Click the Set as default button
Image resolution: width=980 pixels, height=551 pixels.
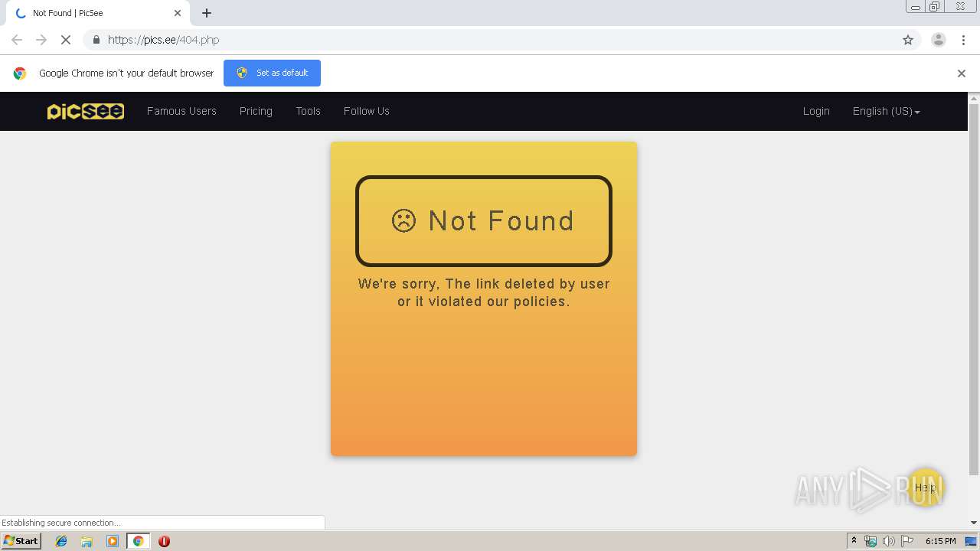(272, 73)
